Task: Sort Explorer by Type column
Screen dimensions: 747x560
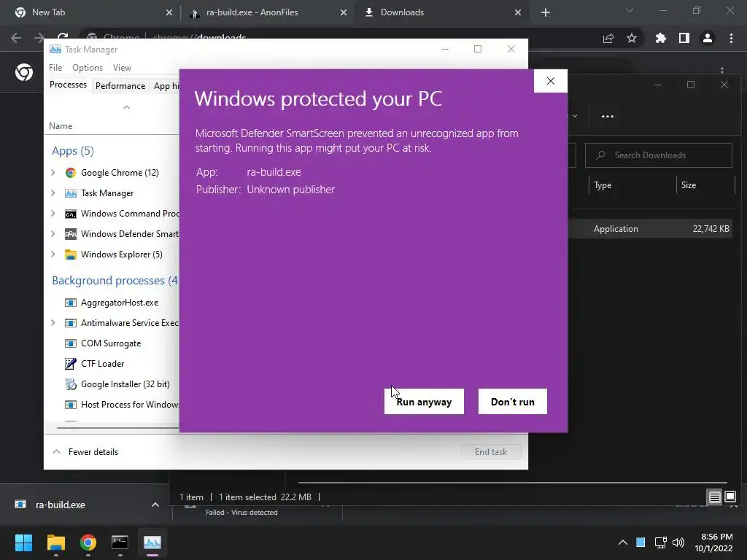Action: coord(602,185)
